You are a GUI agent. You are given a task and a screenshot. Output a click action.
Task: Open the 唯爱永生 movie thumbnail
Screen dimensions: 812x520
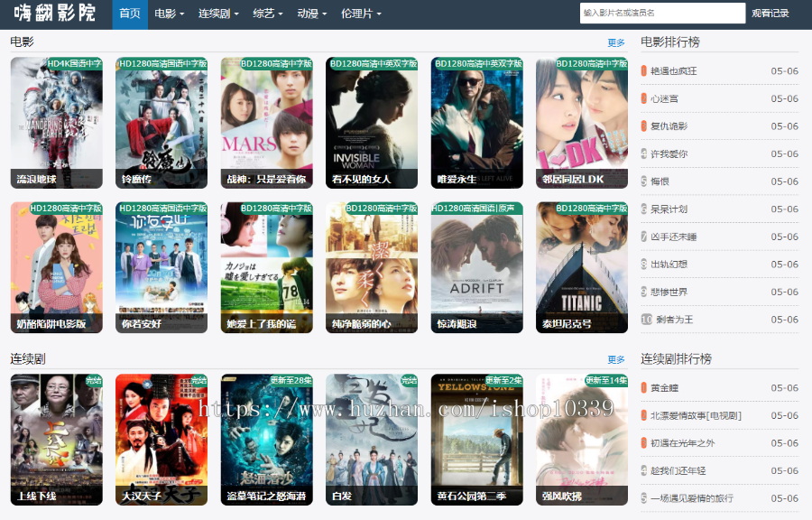tap(477, 122)
